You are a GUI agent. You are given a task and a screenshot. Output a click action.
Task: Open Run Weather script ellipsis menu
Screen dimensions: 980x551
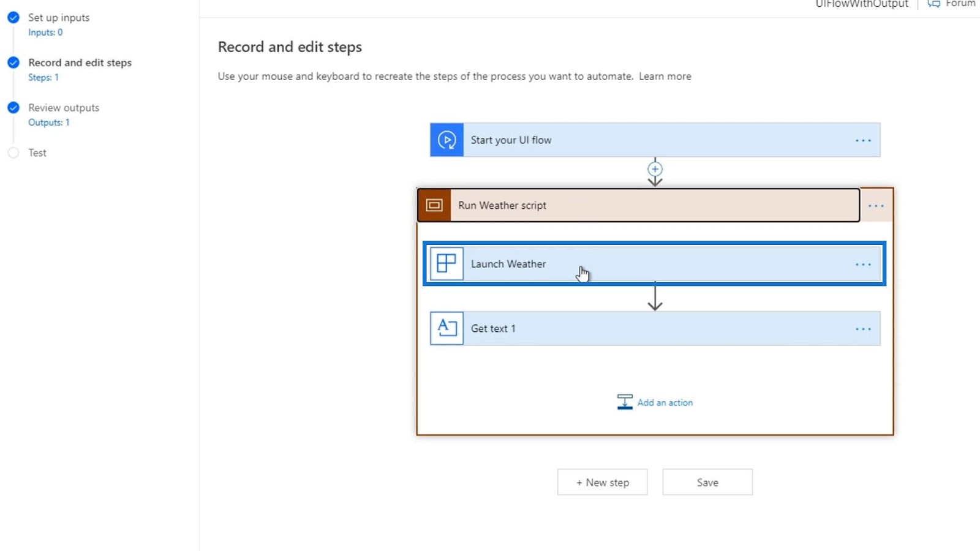point(876,206)
